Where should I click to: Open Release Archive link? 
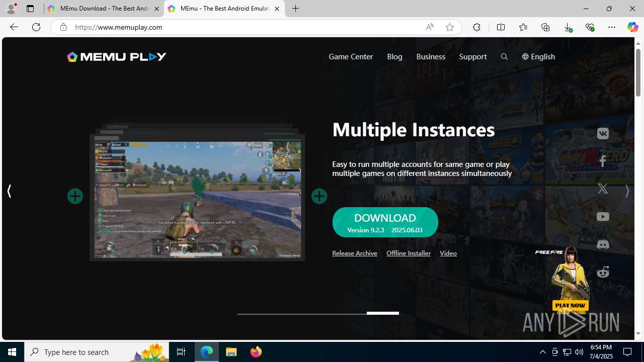tap(355, 253)
